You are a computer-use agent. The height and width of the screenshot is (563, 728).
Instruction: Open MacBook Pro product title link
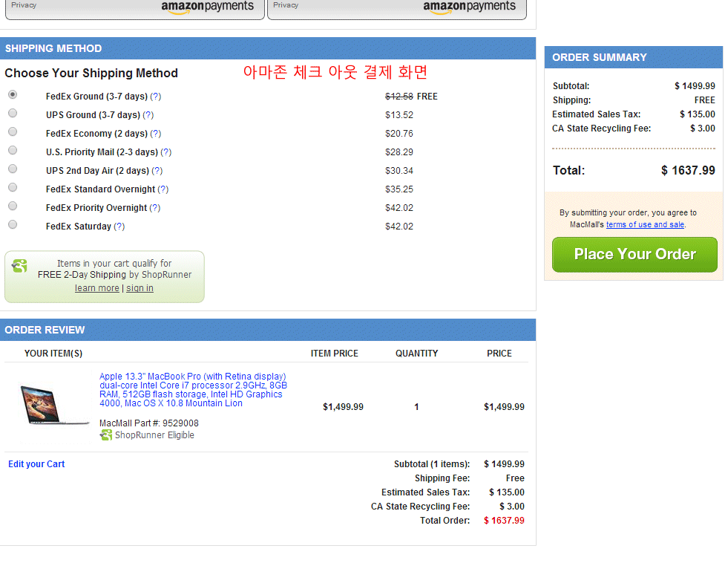(193, 390)
